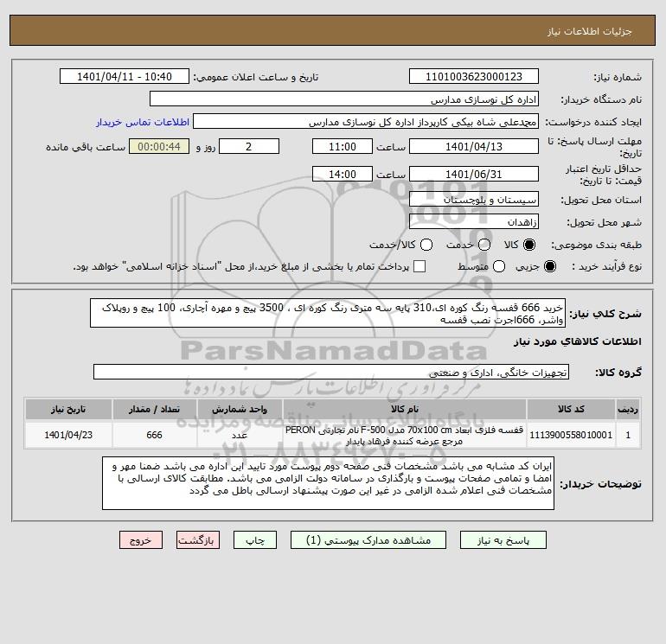This screenshot has width=666, height=644.
Task: Click the deadline time field 11:00
Action: (x=343, y=146)
